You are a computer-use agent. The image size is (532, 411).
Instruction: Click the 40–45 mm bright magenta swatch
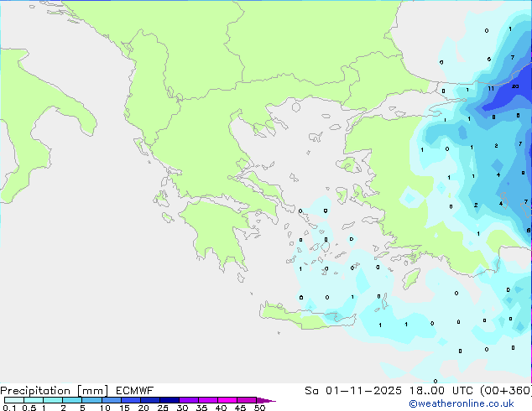(227, 400)
